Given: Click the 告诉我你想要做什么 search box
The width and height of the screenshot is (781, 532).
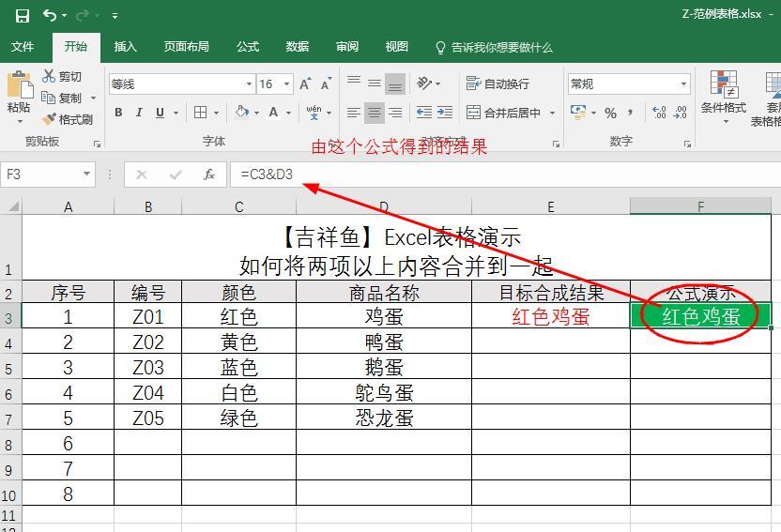Looking at the screenshot, I should click(x=494, y=47).
